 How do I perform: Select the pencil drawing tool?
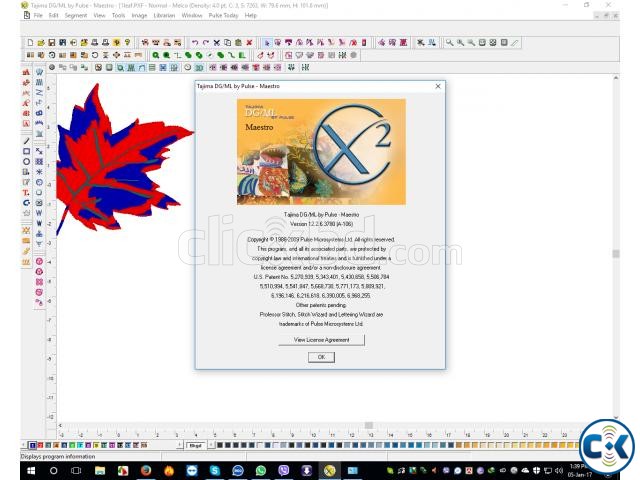coord(26,141)
